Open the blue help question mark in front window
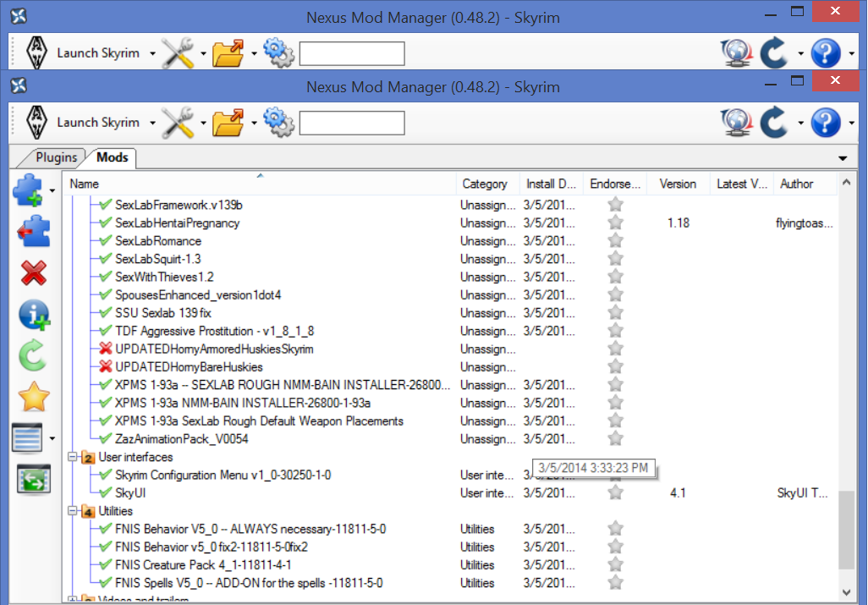Image resolution: width=868 pixels, height=605 pixels. [x=826, y=123]
